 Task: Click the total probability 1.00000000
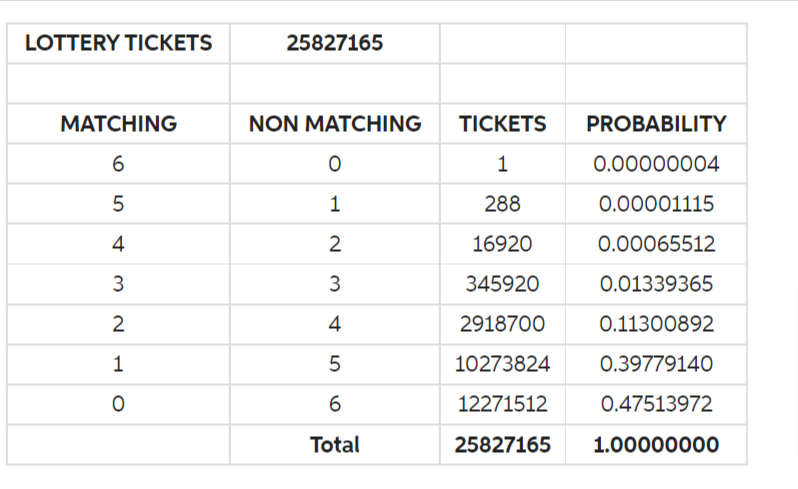point(656,445)
